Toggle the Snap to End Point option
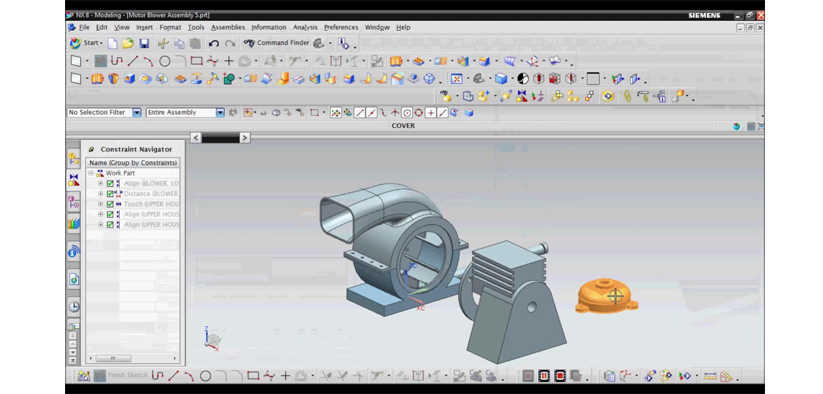The image size is (823, 394). [x=360, y=113]
